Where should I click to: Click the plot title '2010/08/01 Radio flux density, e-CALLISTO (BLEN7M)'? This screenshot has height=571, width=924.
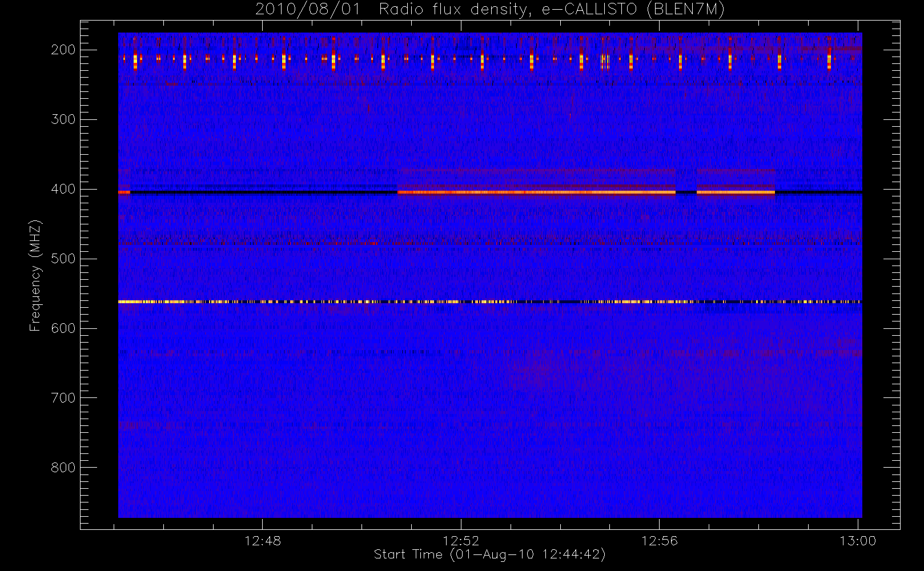coord(490,9)
